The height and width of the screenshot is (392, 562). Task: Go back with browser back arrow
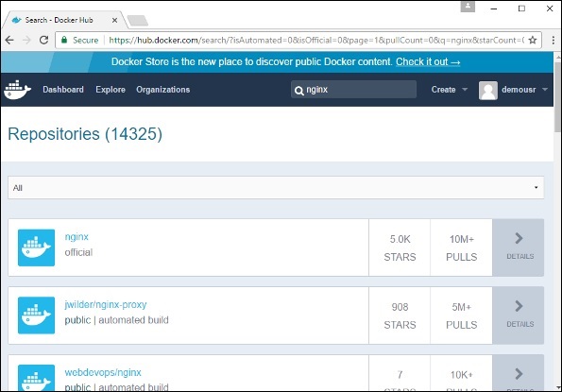click(9, 40)
